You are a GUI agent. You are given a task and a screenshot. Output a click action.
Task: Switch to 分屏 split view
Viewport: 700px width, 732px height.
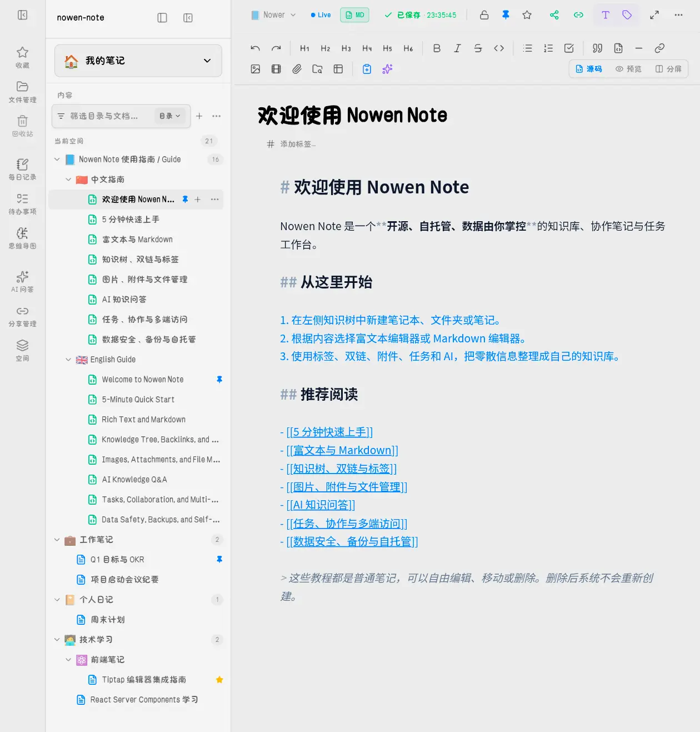pyautogui.click(x=668, y=69)
